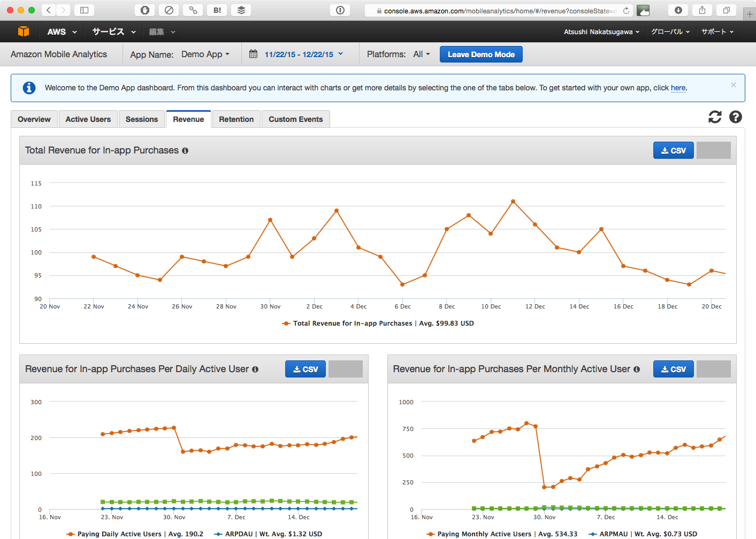
Task: Switch to the Retention tab
Action: click(x=236, y=119)
